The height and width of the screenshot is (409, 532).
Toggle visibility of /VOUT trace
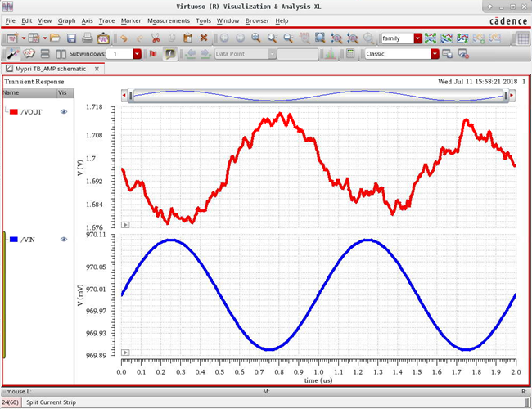coord(64,111)
